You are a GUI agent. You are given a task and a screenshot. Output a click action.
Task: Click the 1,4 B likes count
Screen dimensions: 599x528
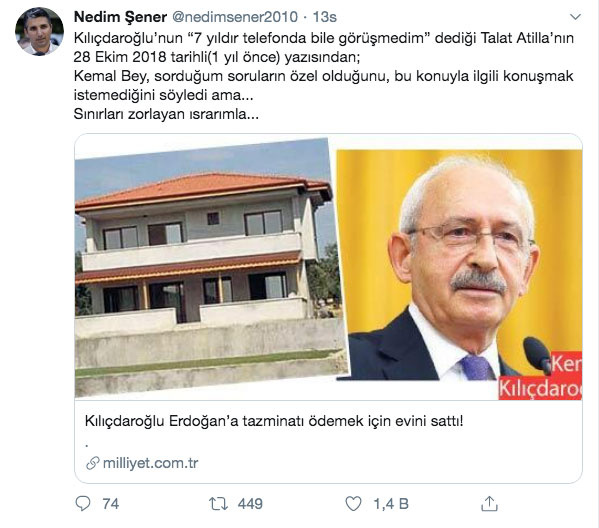point(391,504)
